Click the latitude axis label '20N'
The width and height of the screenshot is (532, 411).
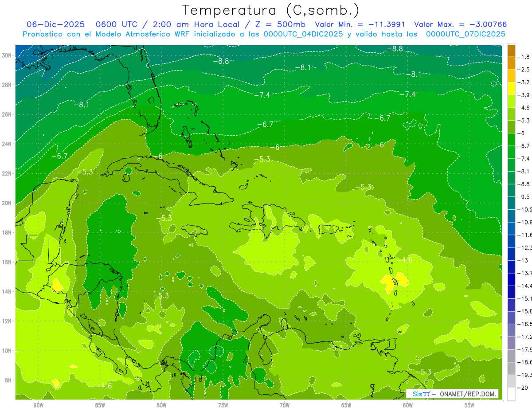click(7, 203)
